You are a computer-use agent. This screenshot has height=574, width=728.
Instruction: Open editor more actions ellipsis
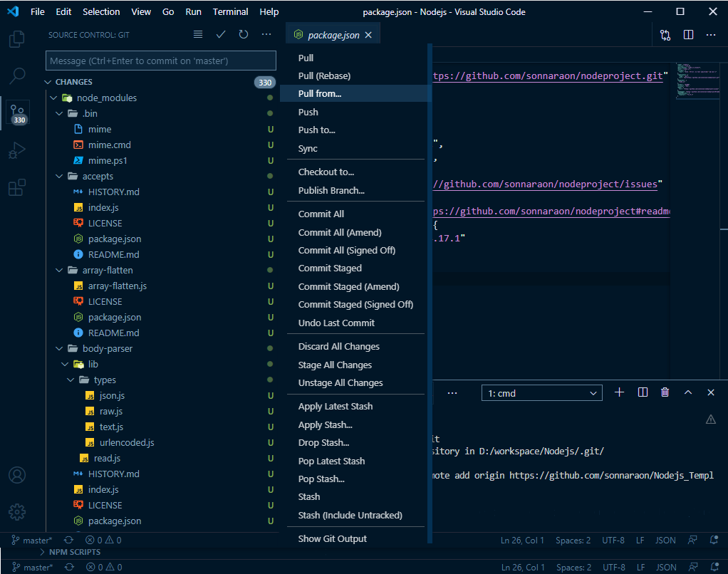point(711,35)
